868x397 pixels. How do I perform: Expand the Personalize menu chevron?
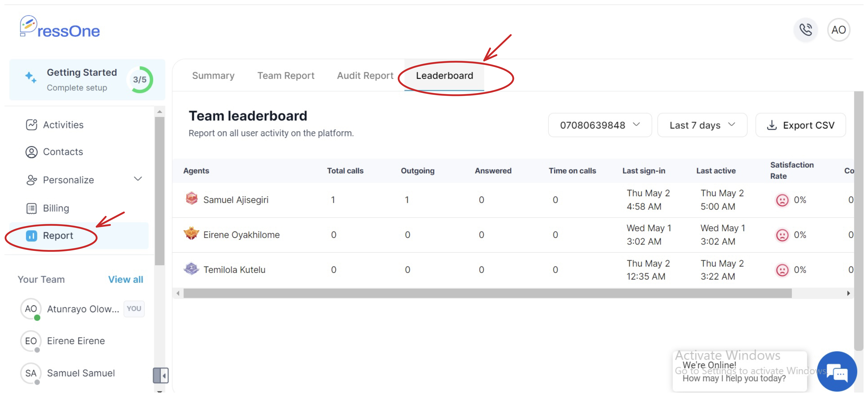click(138, 179)
